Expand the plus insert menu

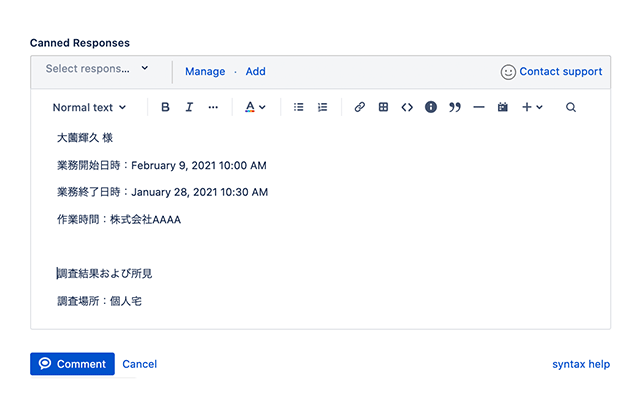click(x=532, y=107)
